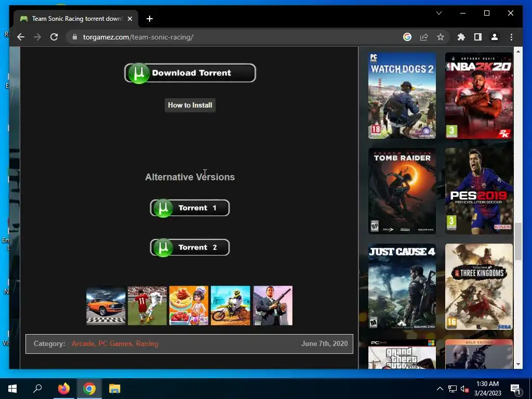Image resolution: width=532 pixels, height=399 pixels.
Task: Open the man with rifle game thumbnail
Action: [273, 305]
